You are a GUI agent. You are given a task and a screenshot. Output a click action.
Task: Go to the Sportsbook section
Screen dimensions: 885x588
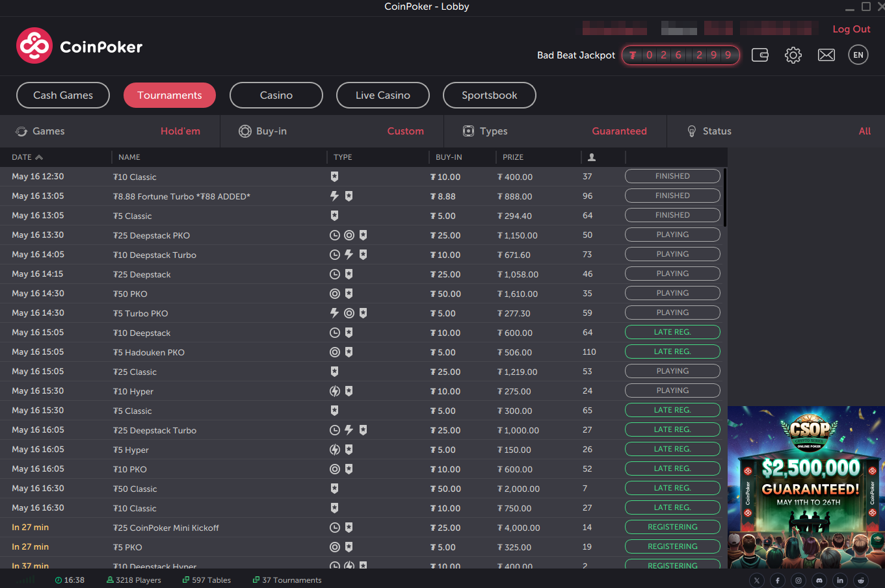click(x=490, y=95)
